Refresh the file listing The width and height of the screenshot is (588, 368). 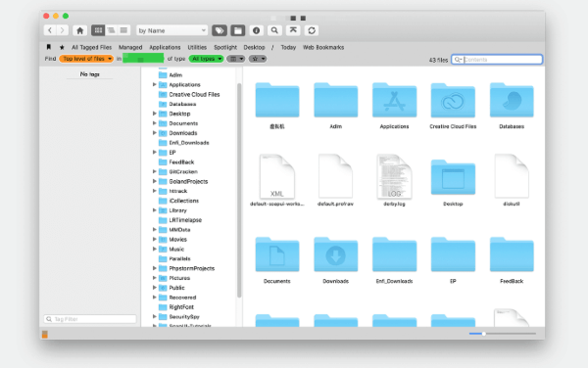point(312,30)
